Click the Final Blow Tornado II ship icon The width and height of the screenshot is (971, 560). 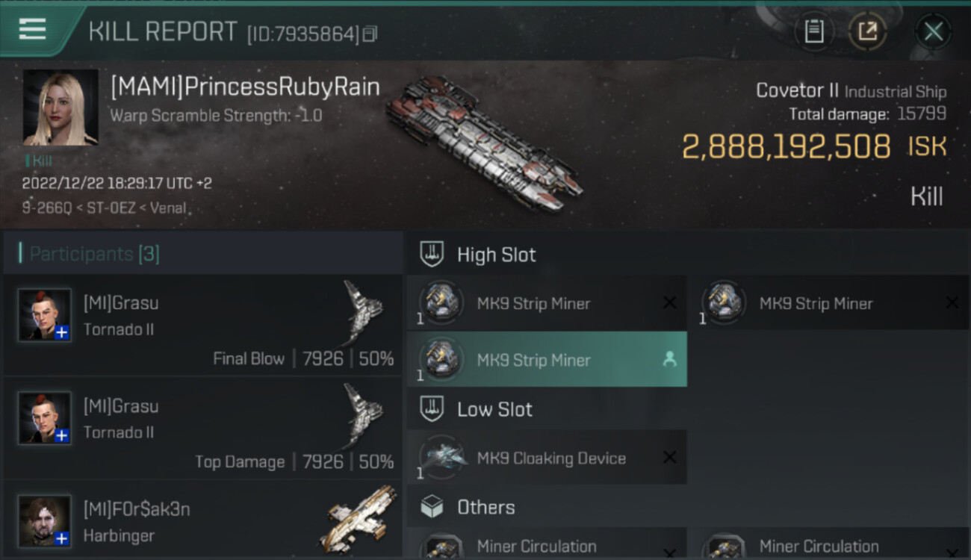pos(363,312)
